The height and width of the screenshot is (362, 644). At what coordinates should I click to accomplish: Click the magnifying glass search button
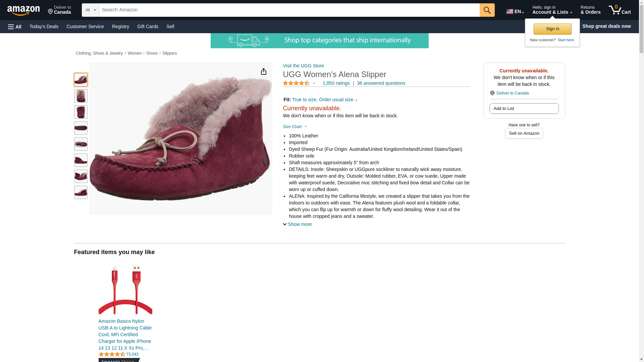[487, 10]
